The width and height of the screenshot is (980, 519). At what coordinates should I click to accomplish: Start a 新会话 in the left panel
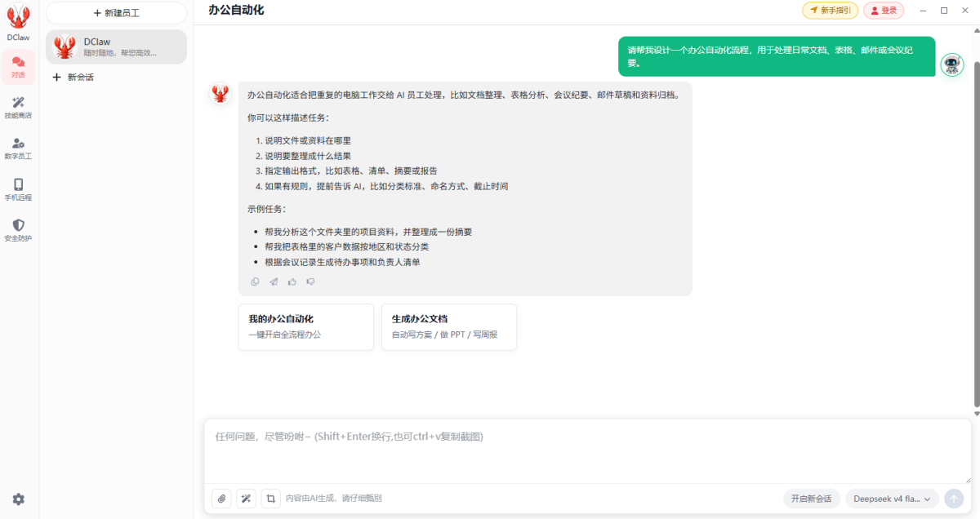(73, 78)
